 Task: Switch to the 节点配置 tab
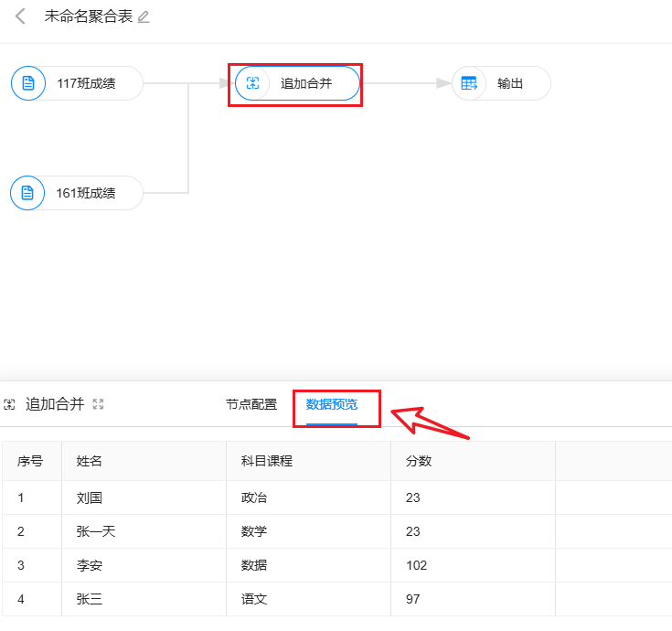(251, 404)
